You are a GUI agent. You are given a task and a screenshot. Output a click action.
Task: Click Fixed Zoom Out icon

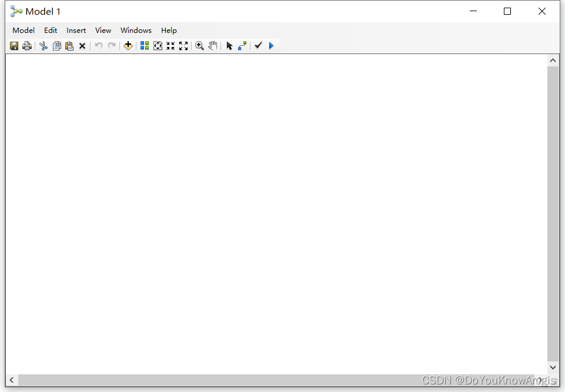(x=183, y=46)
